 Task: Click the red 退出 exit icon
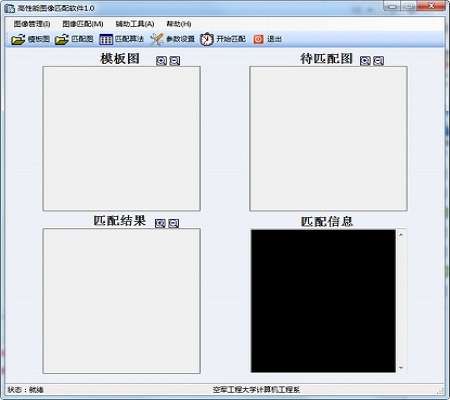[x=258, y=39]
